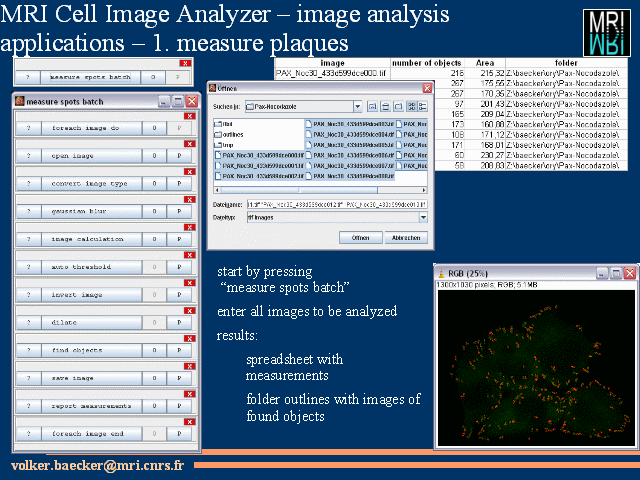This screenshot has height=480, width=640.
Task: Click 'Abbrechen' to cancel the file dialog
Action: 406,238
